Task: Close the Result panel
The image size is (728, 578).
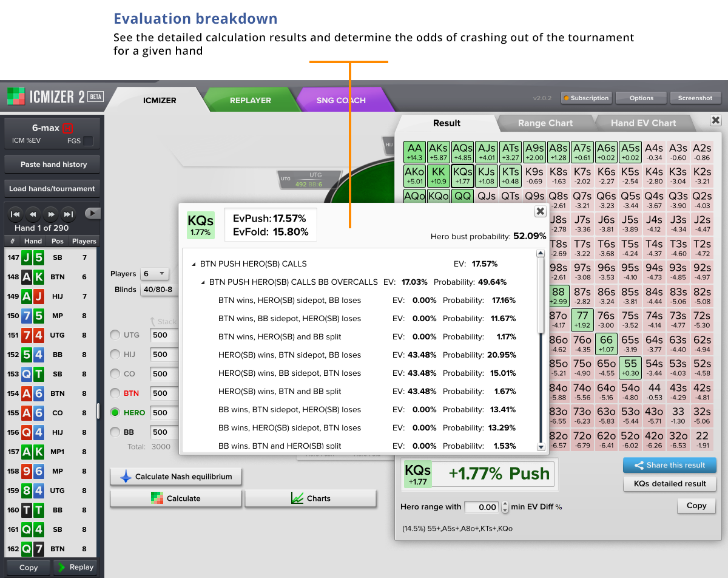Action: (x=715, y=120)
